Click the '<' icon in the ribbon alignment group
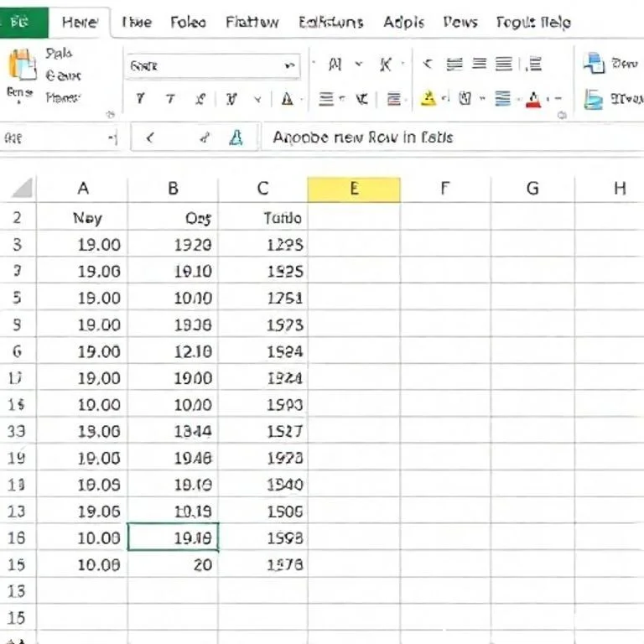644x644 pixels. click(x=427, y=64)
